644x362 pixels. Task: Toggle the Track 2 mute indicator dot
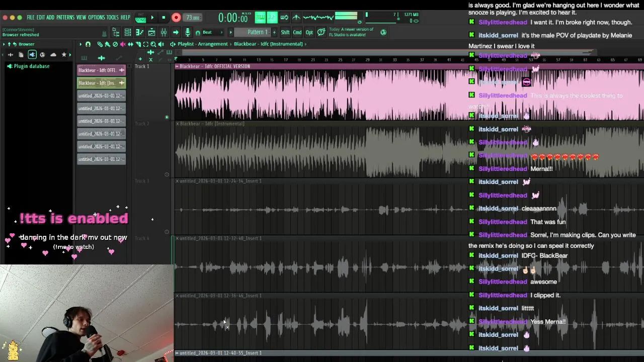[167, 174]
